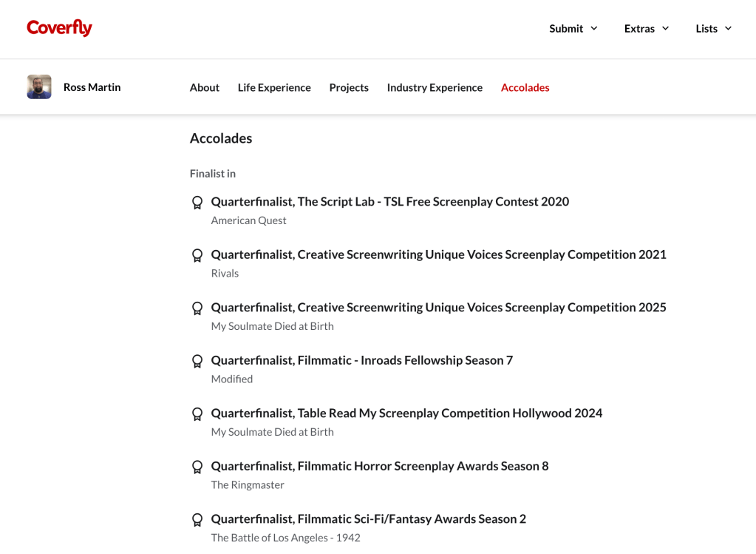Click the ribbon icon for Sci-Fi/Fantasy Awards Season 2
The image size is (756, 554).
click(x=197, y=520)
